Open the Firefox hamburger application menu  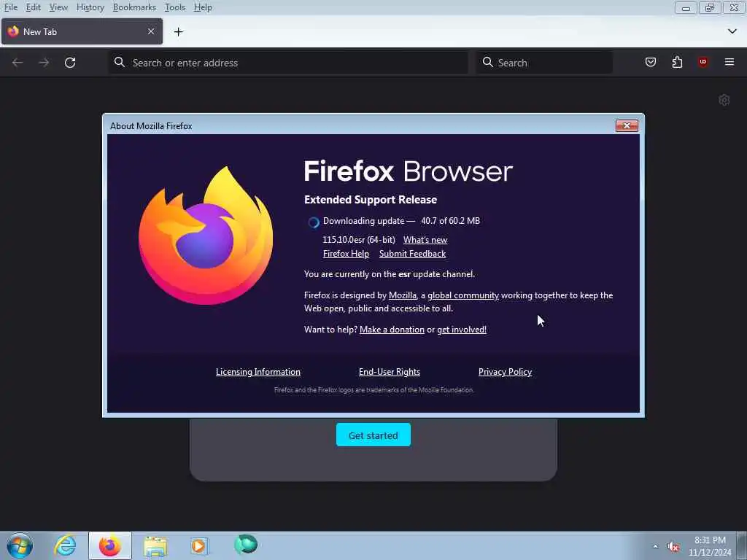(x=729, y=62)
